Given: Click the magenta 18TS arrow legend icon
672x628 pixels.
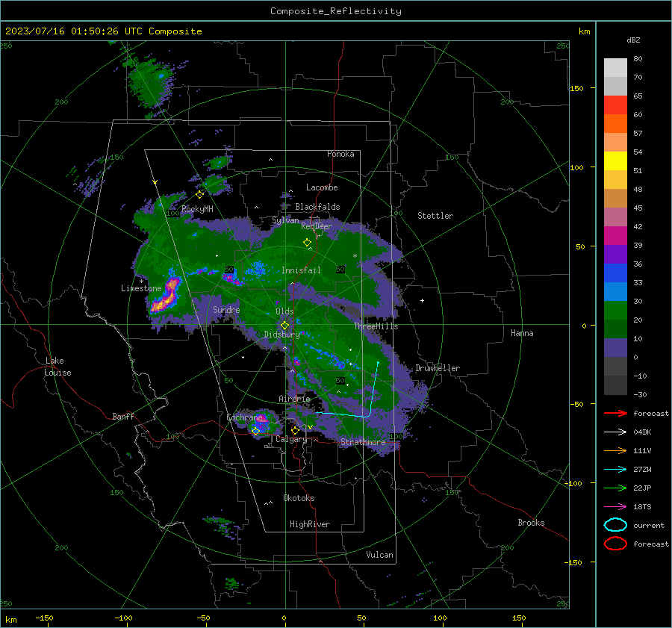Looking at the screenshot, I should pyautogui.click(x=615, y=507).
